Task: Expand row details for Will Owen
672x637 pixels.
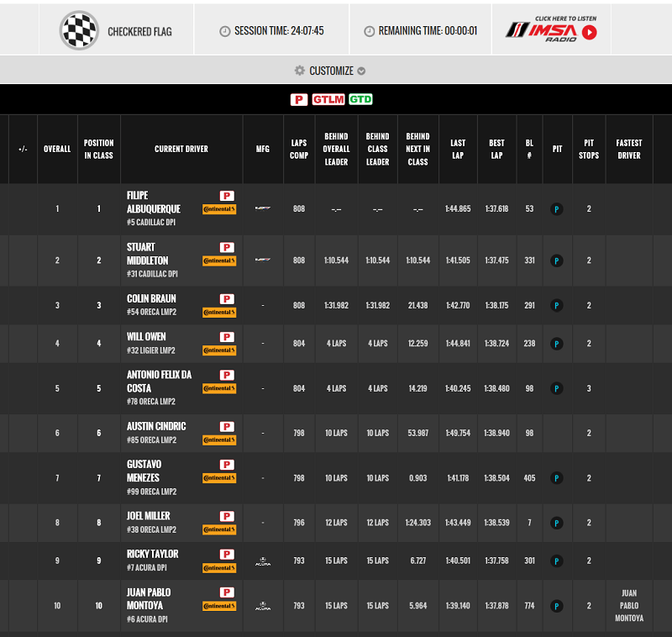Action: coord(22,344)
